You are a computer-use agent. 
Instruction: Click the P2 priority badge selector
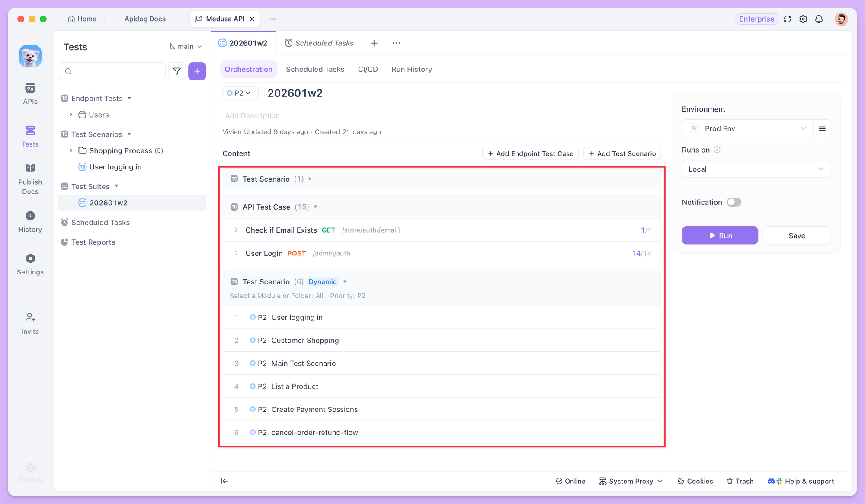point(240,93)
